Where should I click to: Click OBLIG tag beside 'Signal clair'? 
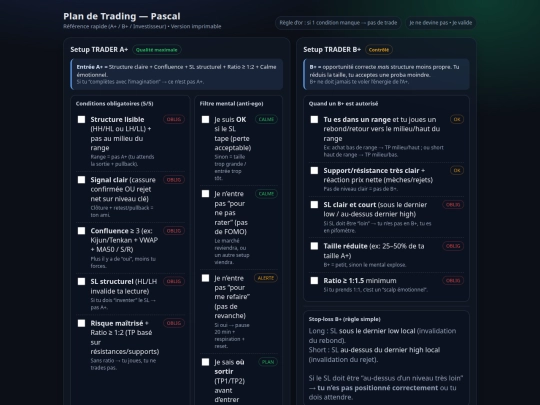pos(174,180)
